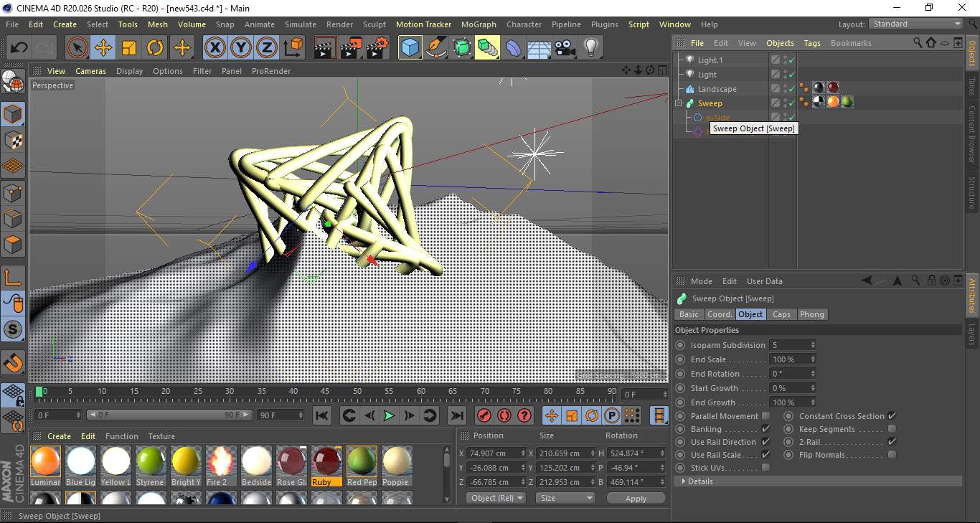Go to end of animation

(x=456, y=415)
